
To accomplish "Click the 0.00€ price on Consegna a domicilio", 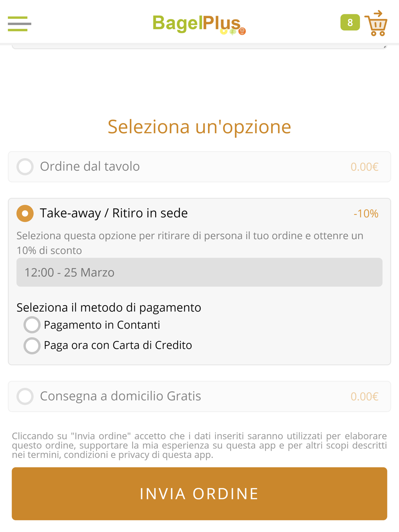I will (364, 396).
